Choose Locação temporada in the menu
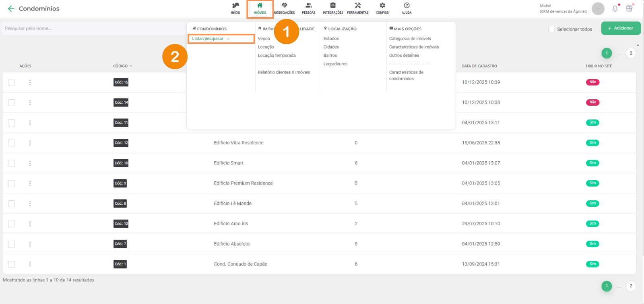The height and width of the screenshot is (304, 644). click(x=277, y=55)
